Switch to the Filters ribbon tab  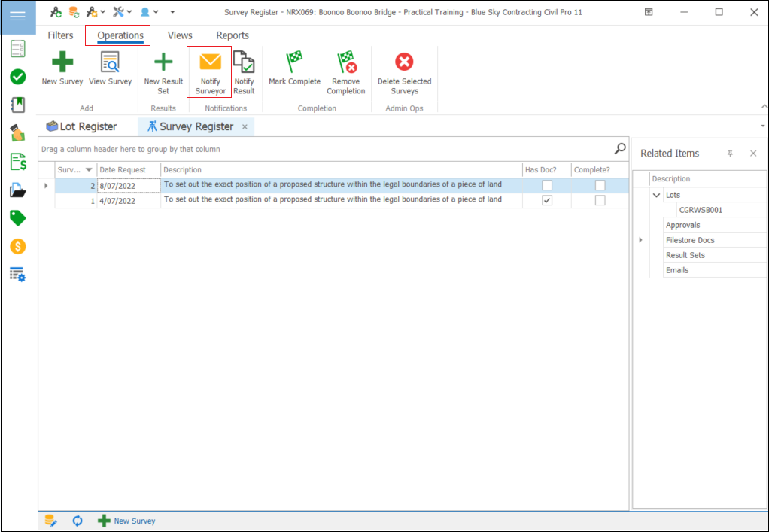(x=61, y=35)
